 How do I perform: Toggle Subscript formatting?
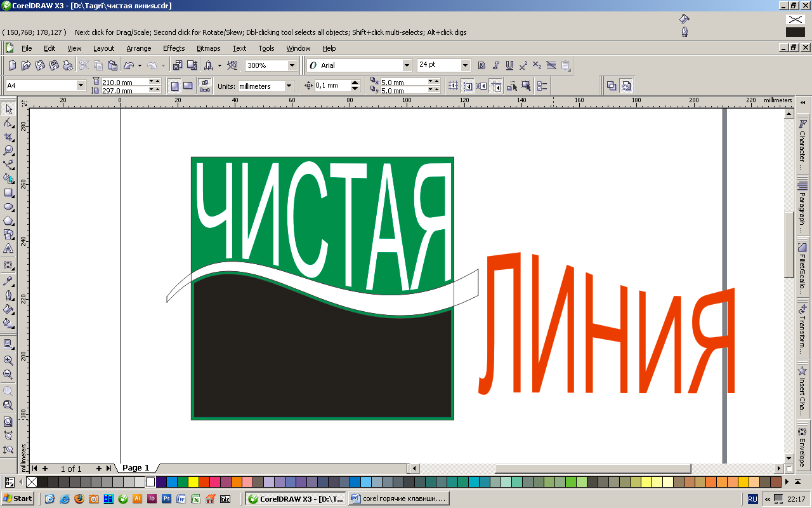537,65
